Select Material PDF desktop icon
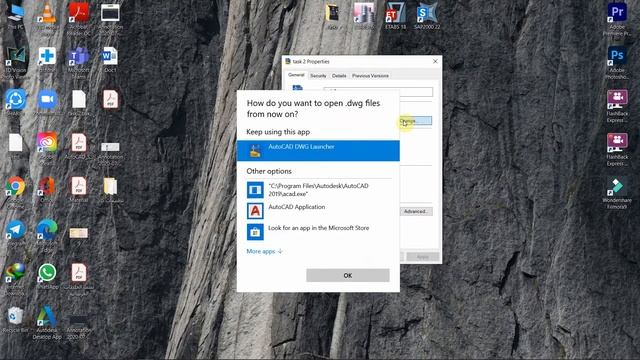 coord(78,190)
